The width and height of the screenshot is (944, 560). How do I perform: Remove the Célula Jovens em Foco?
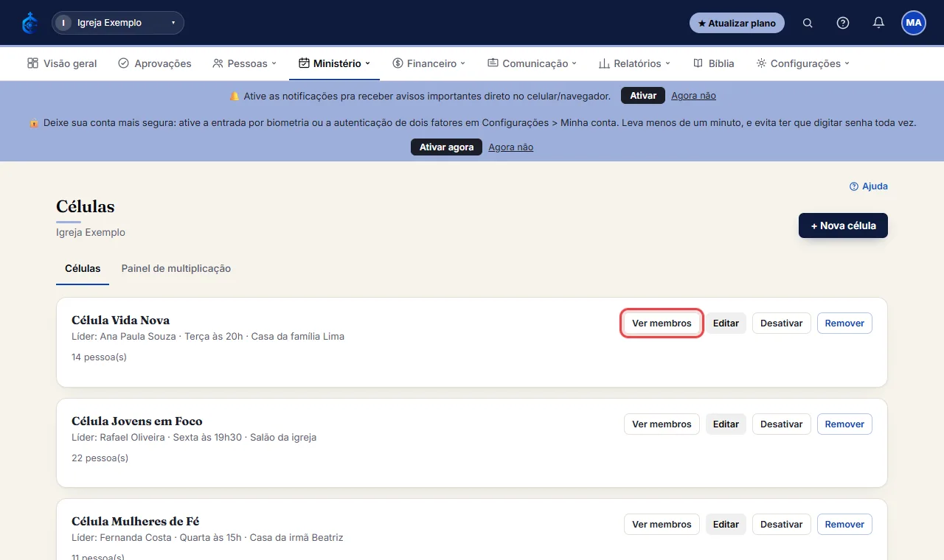(844, 424)
